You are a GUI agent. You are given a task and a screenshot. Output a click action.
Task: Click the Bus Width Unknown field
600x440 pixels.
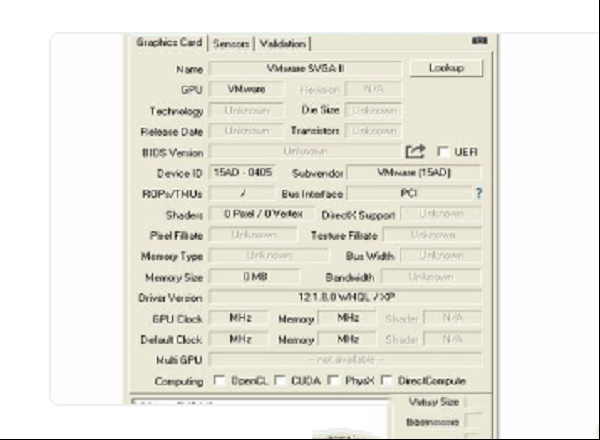(x=441, y=255)
